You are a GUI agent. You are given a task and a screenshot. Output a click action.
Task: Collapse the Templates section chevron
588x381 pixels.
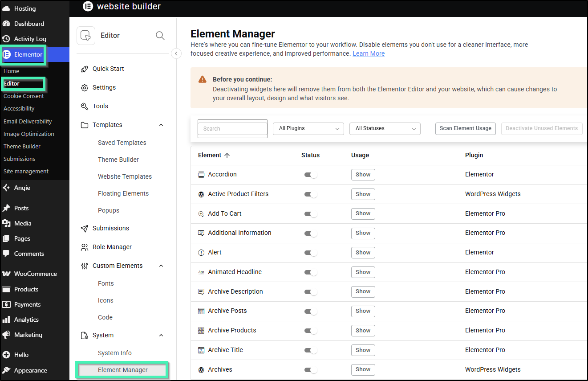[x=161, y=125]
